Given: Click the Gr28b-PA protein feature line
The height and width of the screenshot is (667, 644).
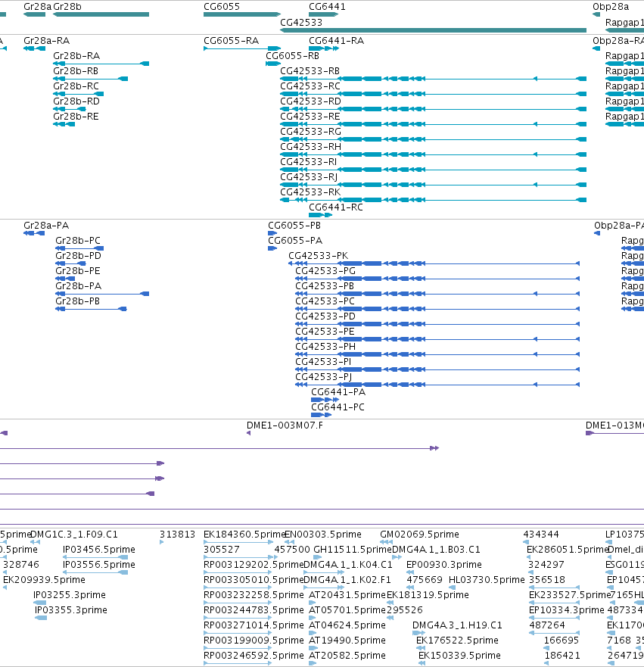Looking at the screenshot, I should click(102, 294).
